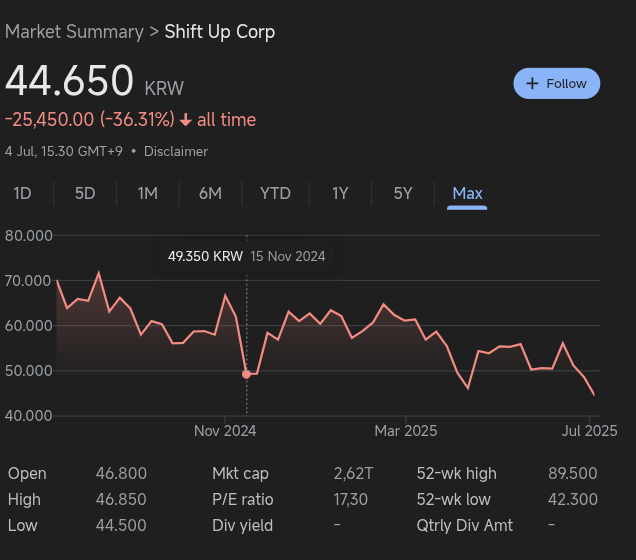Select the 6M time range

(210, 193)
